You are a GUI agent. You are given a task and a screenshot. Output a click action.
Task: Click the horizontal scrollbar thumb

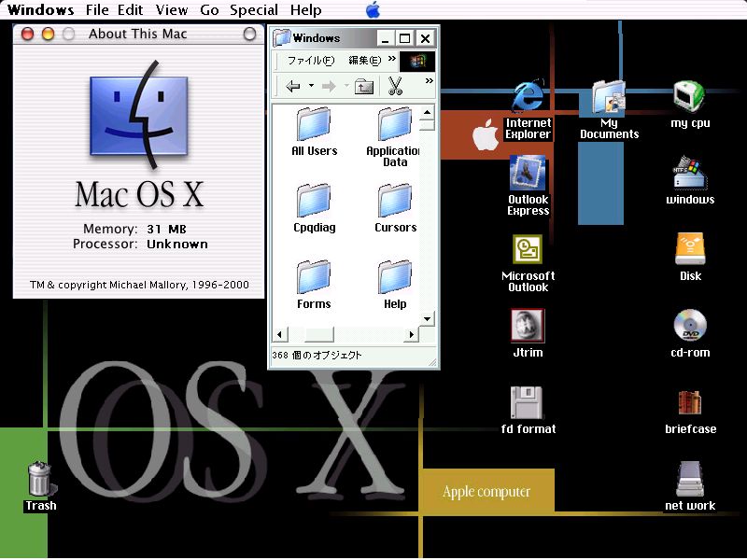coord(318,334)
